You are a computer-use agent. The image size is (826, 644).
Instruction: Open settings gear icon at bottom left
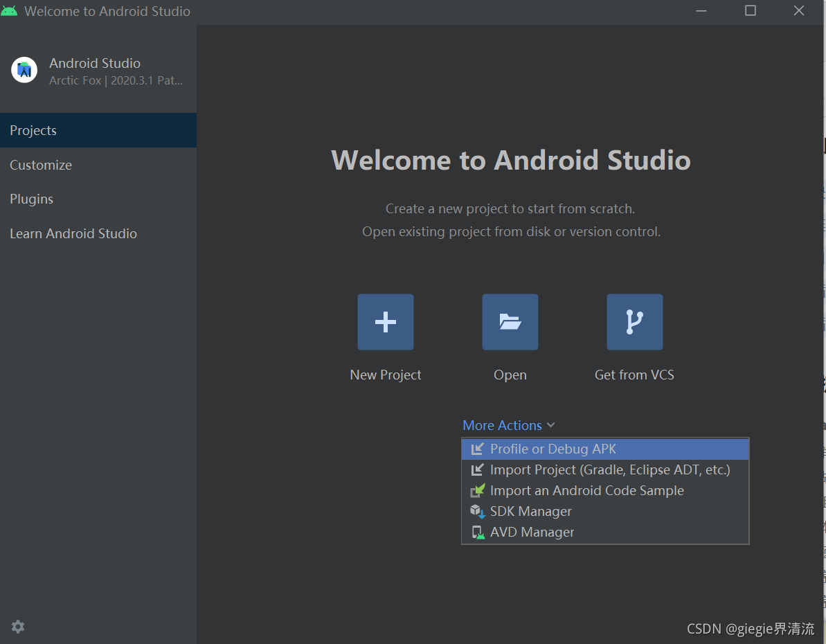tap(18, 627)
